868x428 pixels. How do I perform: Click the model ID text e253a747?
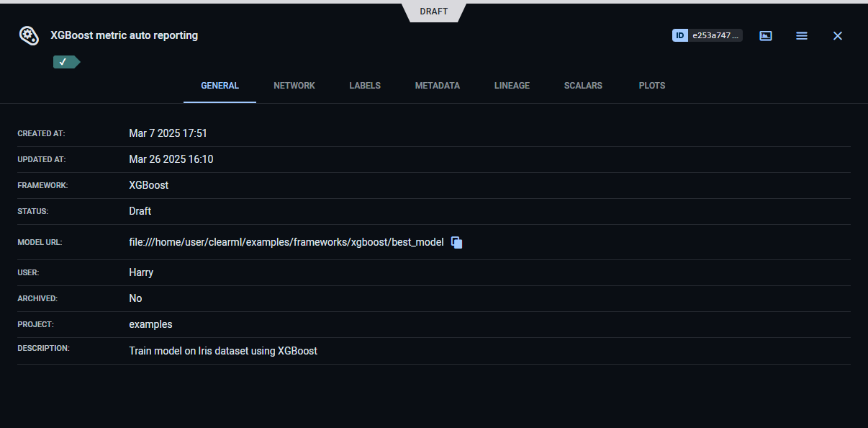715,35
